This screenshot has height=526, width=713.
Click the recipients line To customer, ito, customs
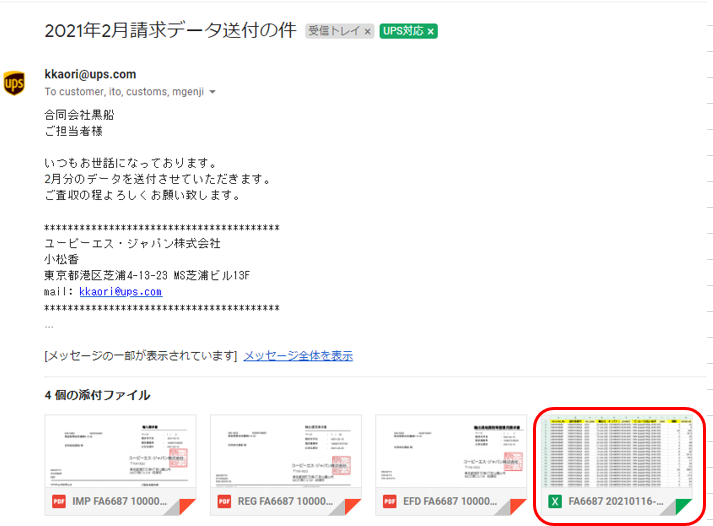(x=124, y=91)
